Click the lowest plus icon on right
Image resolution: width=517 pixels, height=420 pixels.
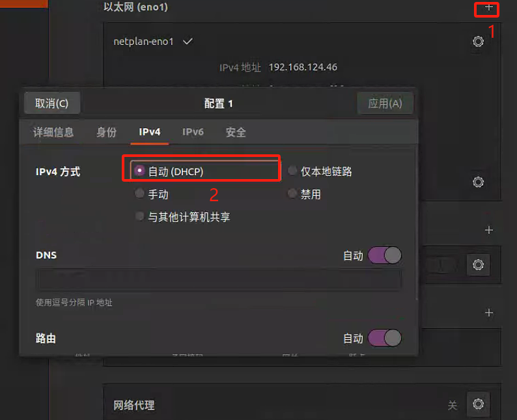tap(489, 313)
